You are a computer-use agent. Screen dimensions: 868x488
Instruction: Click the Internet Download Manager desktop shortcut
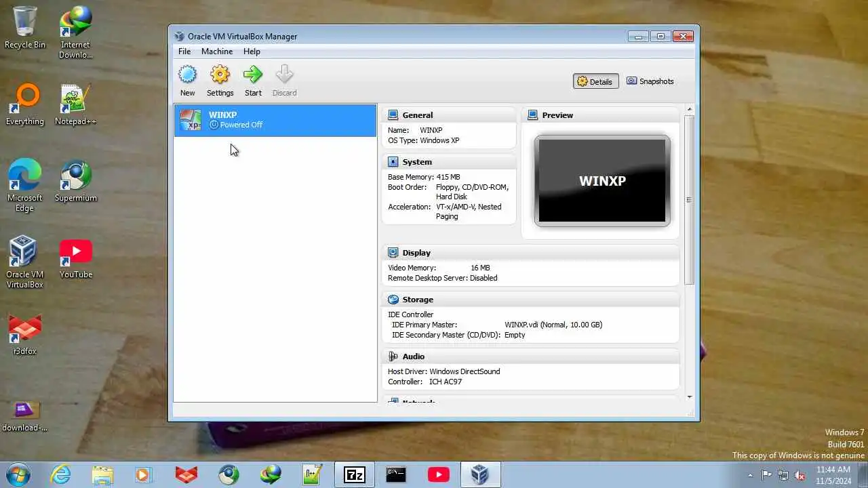(x=75, y=33)
